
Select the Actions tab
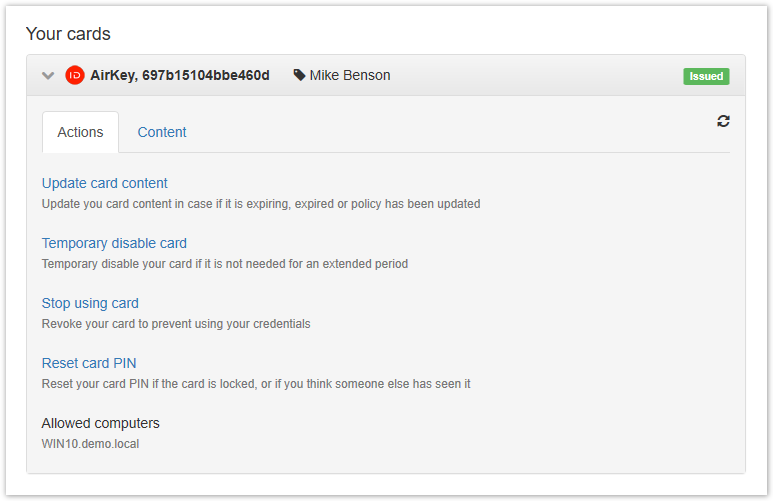point(80,132)
